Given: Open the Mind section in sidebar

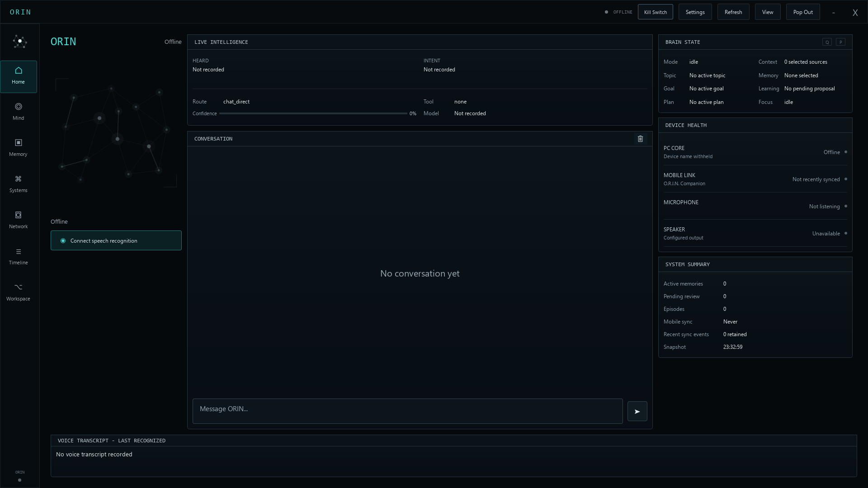Looking at the screenshot, I should pos(19,112).
